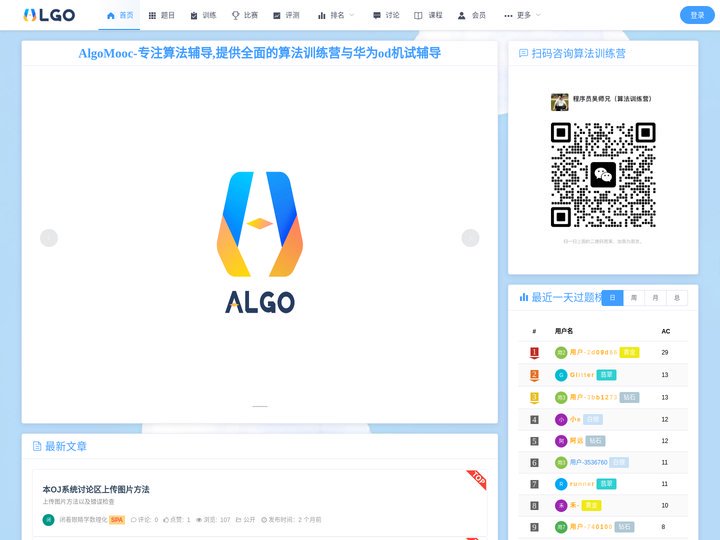Click the carousel indicator bar below the logo
Viewport: 720px width, 540px height.
click(x=260, y=406)
